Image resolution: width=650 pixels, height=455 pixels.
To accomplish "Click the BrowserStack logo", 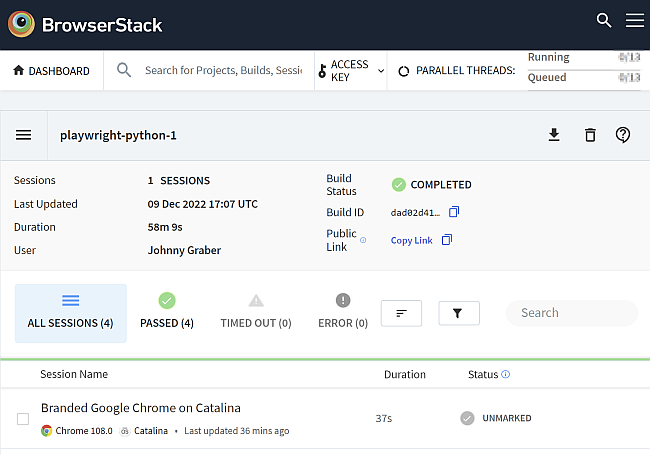I will pos(85,24).
